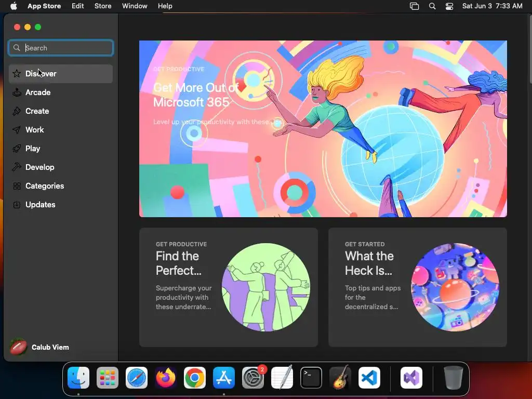This screenshot has width=532, height=399.
Task: Open the Window menu
Action: [x=135, y=6]
